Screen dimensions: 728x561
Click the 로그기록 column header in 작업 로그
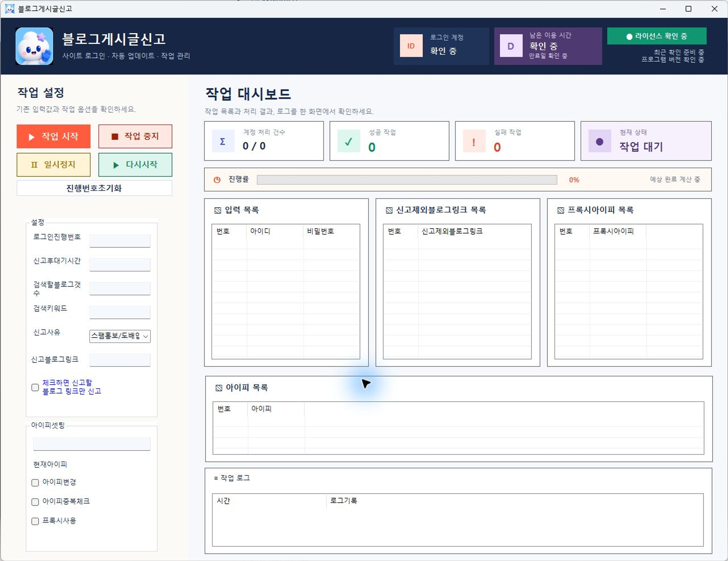[x=515, y=501]
